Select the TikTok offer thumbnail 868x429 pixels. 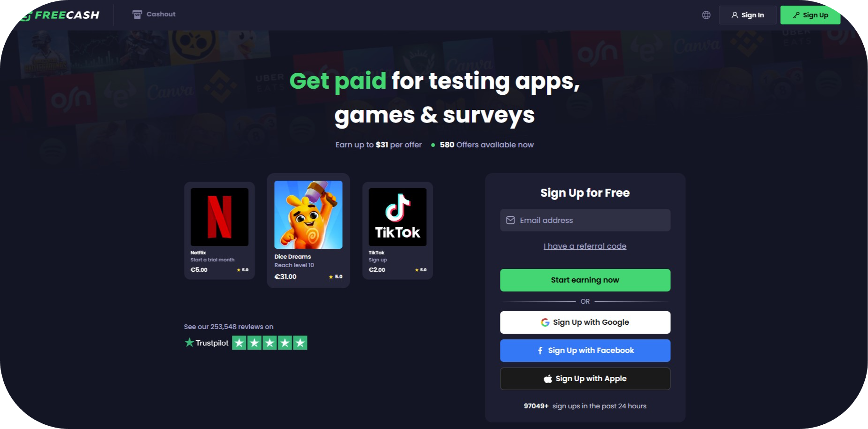coord(398,217)
